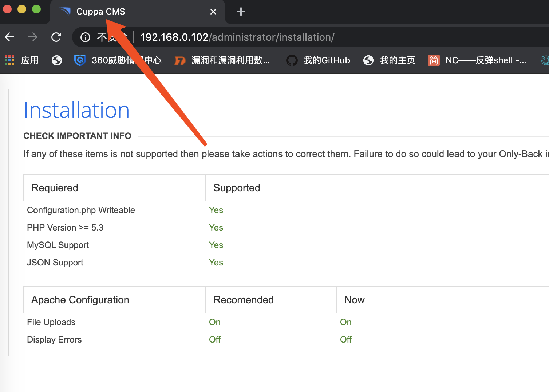Click the Installation heading

[76, 111]
